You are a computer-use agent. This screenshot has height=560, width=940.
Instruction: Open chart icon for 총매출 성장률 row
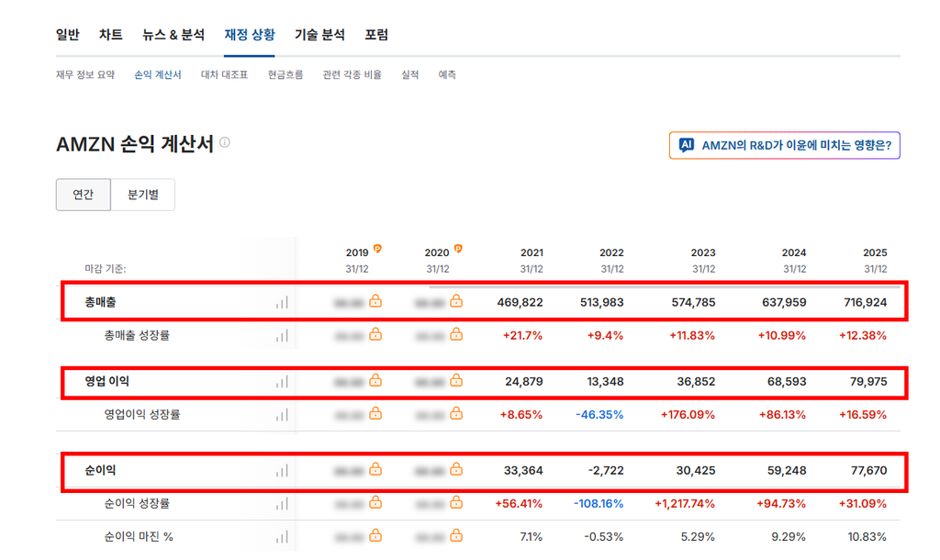coord(282,336)
